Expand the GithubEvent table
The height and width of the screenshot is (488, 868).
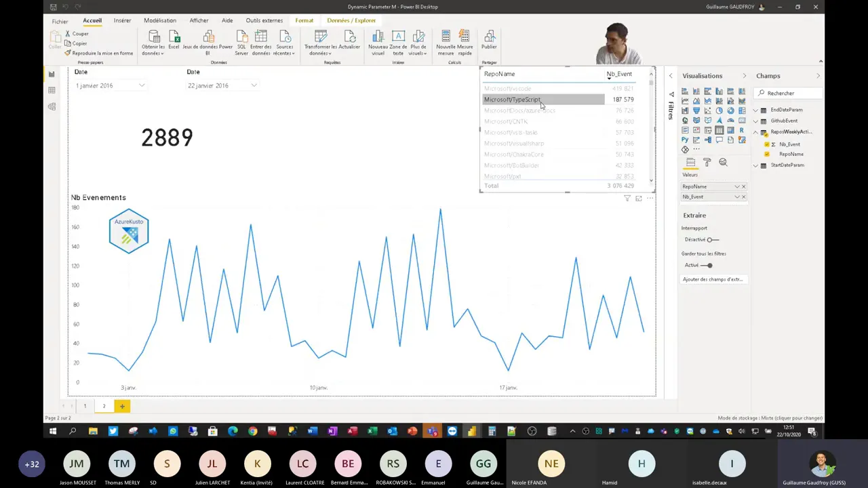pos(756,121)
